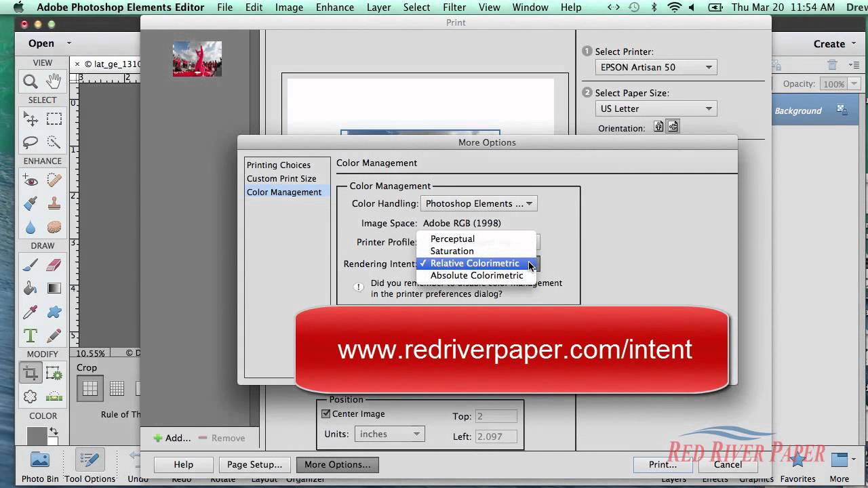Open the Filter menu
Viewport: 868px width, 488px height.
click(454, 7)
